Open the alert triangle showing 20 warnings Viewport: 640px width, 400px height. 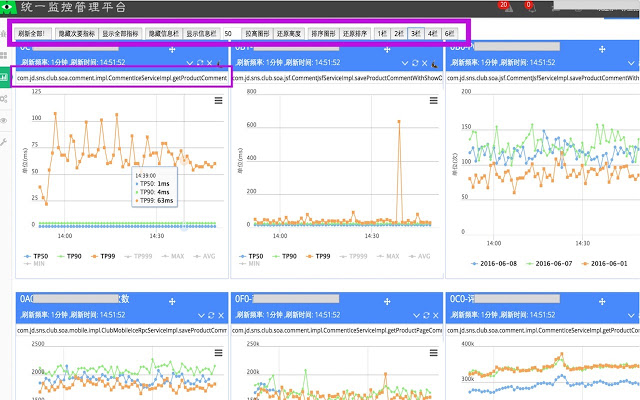(507, 7)
